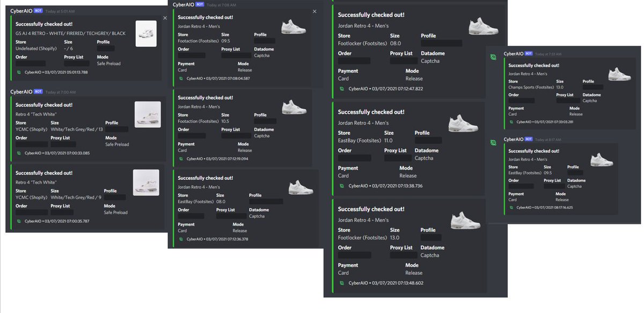This screenshot has height=313, width=644.
Task: Open sneaker thumbnail in Champs Sports embed
Action: click(x=619, y=74)
